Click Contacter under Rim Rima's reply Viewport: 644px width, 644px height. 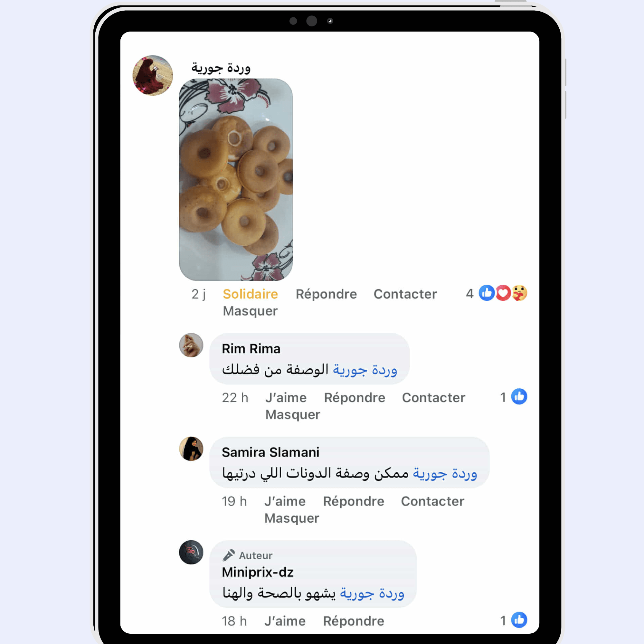[x=433, y=398]
